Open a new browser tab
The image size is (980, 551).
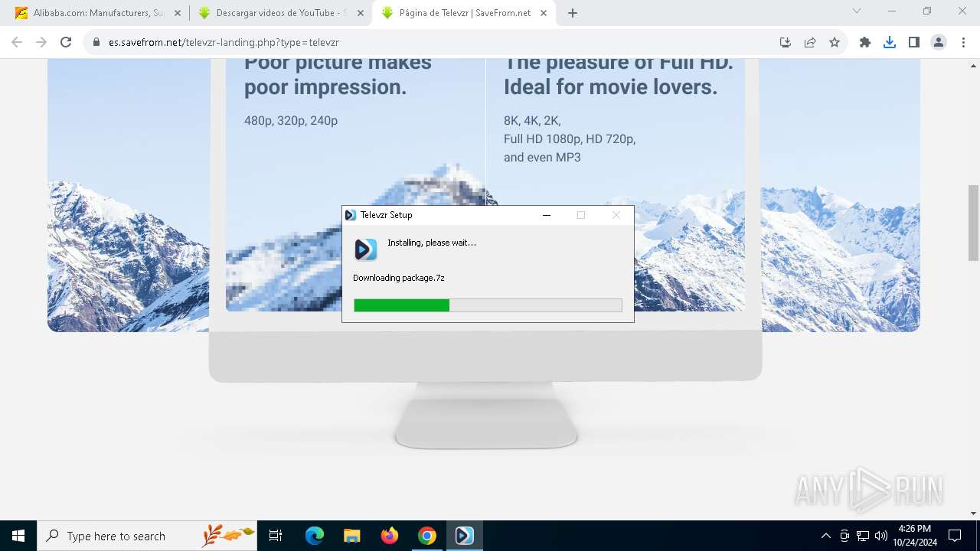(x=573, y=13)
